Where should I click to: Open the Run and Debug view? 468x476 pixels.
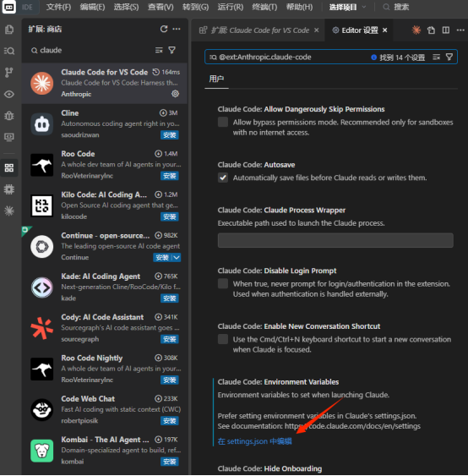tap(9, 116)
